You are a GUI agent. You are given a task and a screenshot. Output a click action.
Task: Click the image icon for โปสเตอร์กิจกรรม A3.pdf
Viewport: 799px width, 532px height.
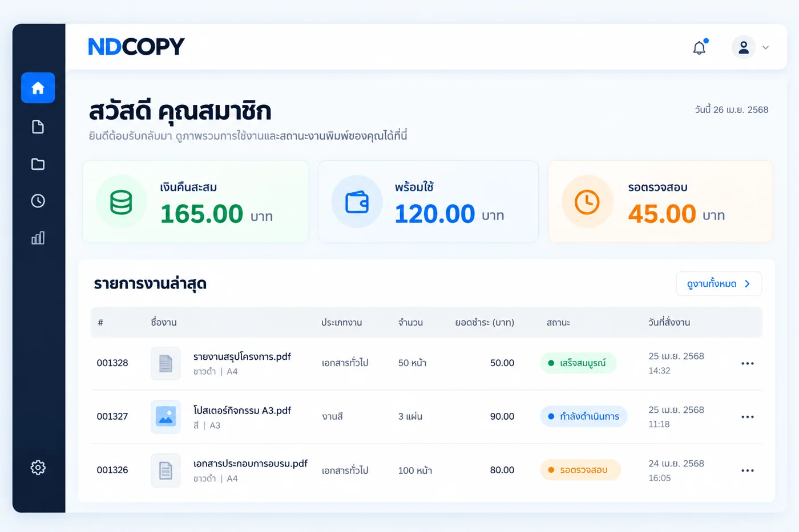pos(166,417)
